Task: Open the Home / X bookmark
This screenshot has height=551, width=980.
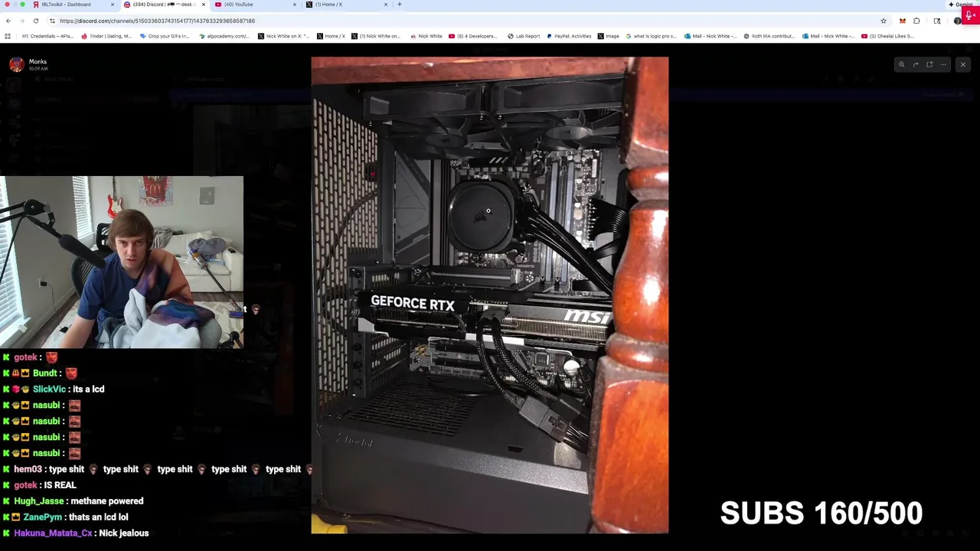Action: click(x=331, y=36)
